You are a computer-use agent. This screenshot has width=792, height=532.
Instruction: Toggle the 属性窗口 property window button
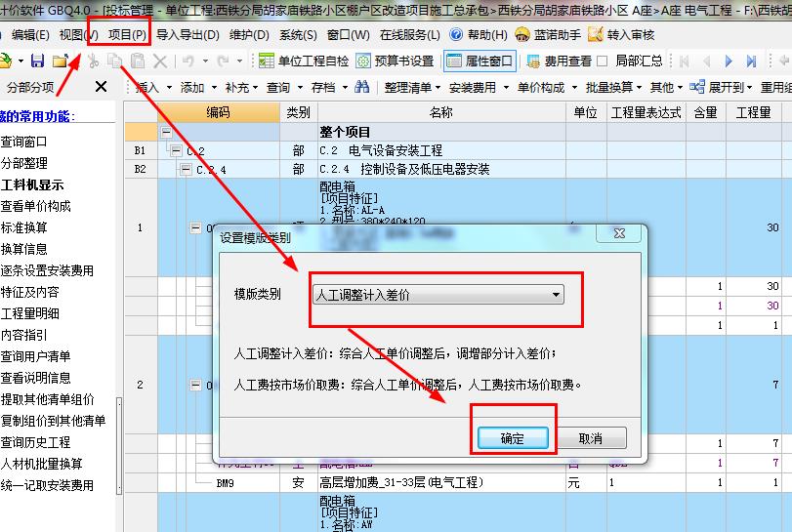[479, 61]
